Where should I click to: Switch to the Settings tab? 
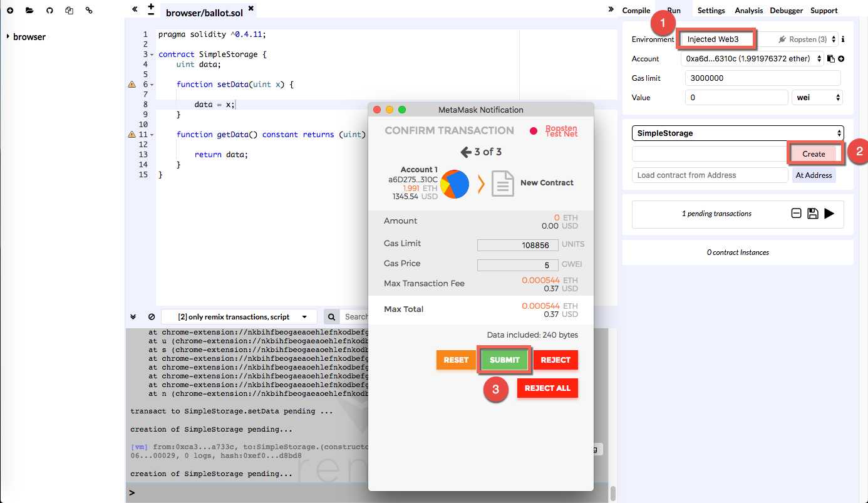coord(711,11)
